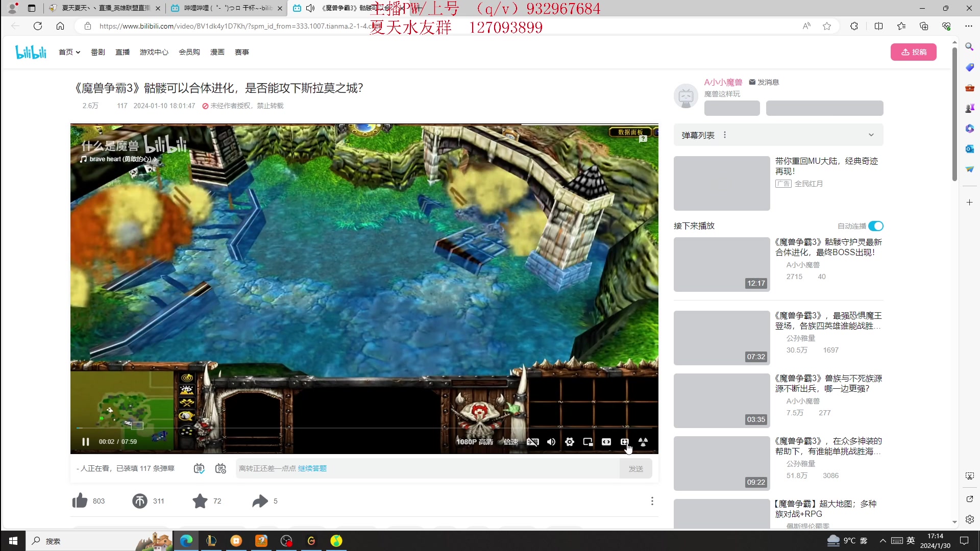Open the 游戏中心 nav item
Screen dimensions: 980x551
[x=154, y=52]
